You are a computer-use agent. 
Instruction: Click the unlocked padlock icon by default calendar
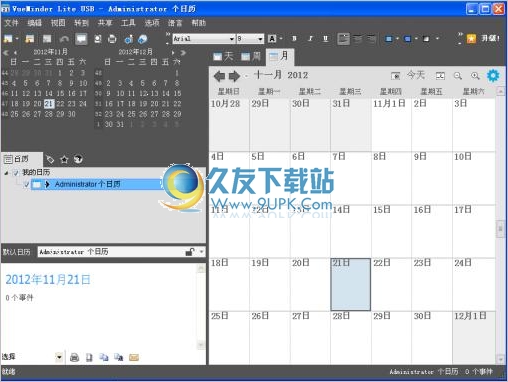(x=190, y=252)
